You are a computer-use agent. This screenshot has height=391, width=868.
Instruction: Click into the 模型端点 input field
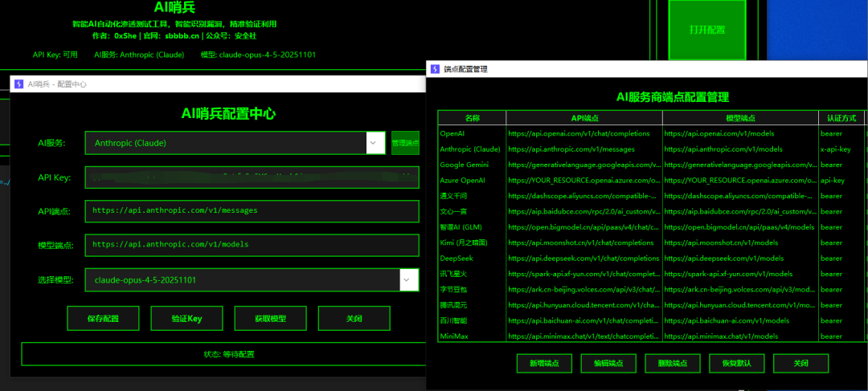pyautogui.click(x=252, y=245)
